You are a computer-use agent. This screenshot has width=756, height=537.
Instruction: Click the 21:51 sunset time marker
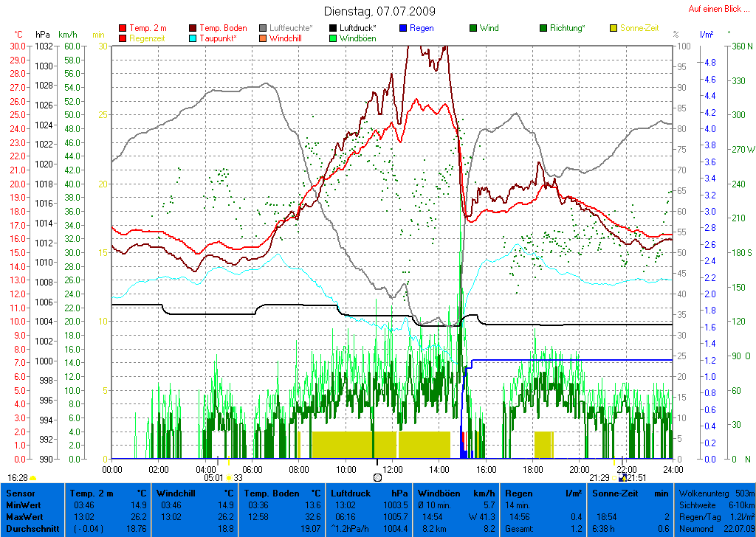coord(636,478)
